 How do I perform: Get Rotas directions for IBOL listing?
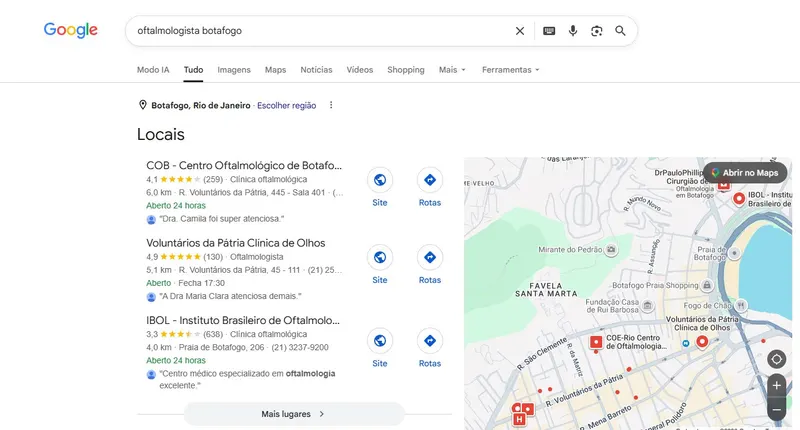430,340
